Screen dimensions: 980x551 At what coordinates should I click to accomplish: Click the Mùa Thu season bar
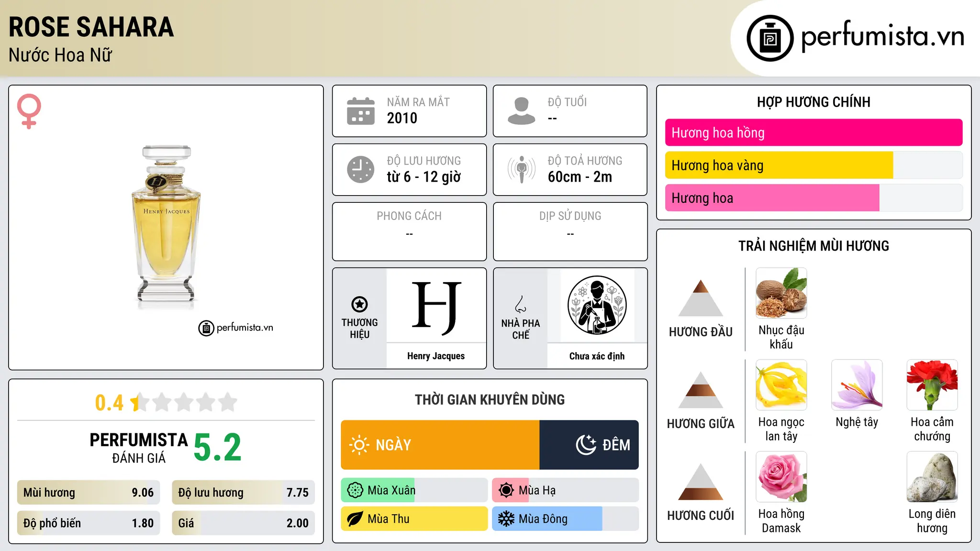pos(414,519)
